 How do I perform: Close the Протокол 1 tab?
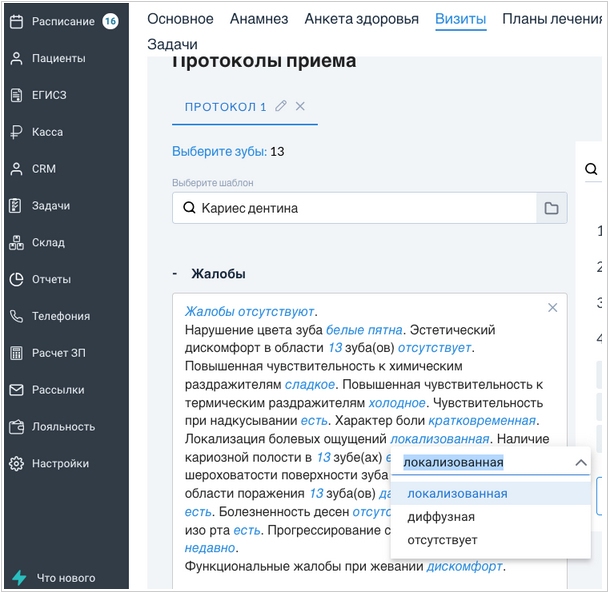tap(300, 107)
